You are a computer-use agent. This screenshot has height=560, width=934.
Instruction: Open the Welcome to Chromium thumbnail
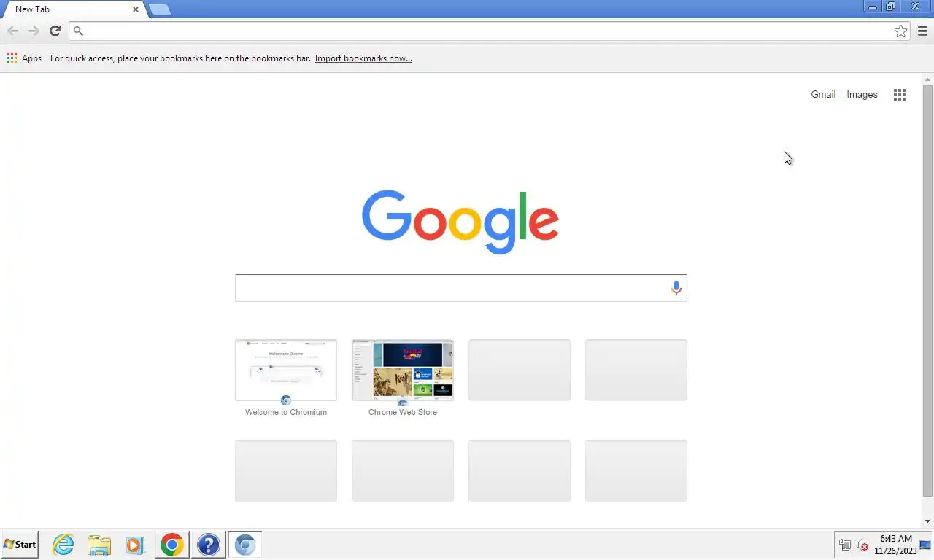pyautogui.click(x=286, y=370)
